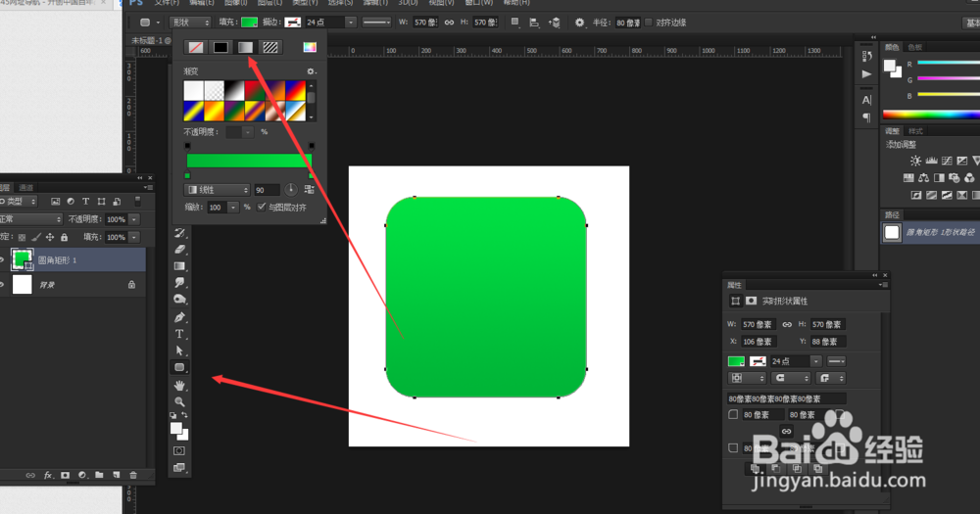The height and width of the screenshot is (514, 980).
Task: Click the green gradient preview bar
Action: [x=249, y=161]
